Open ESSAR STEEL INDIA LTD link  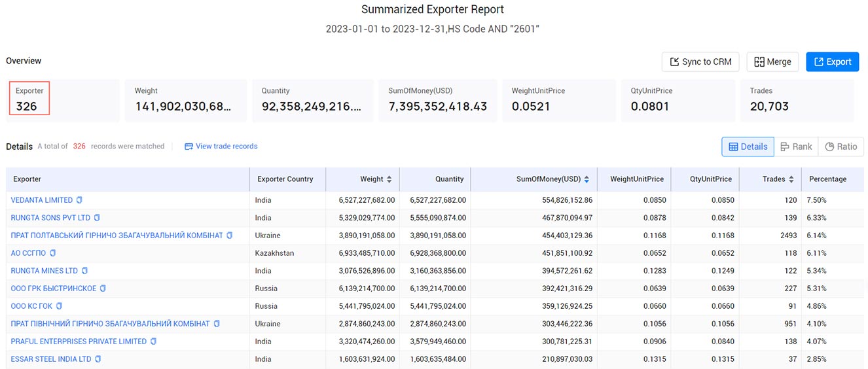click(x=51, y=359)
